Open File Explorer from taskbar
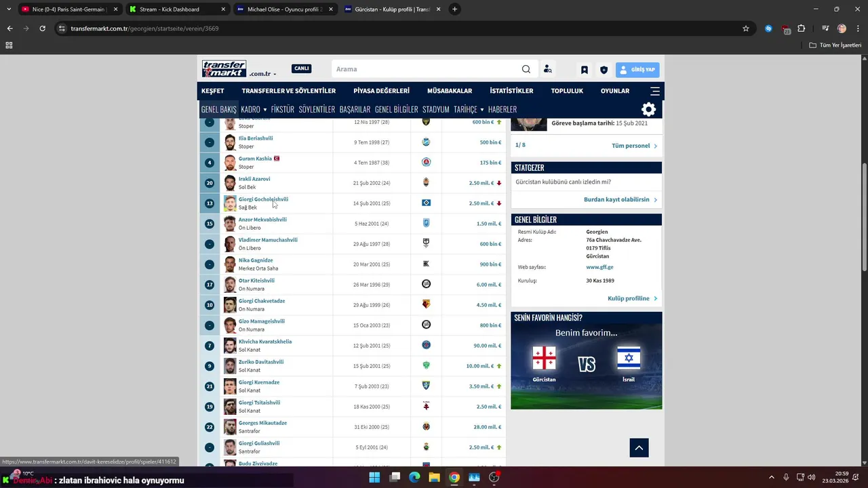 tap(434, 477)
